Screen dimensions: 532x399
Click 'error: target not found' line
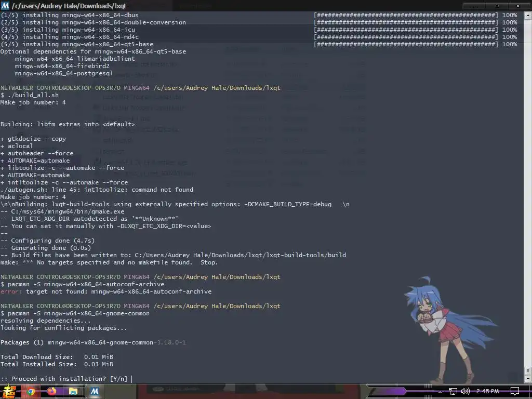(x=106, y=291)
